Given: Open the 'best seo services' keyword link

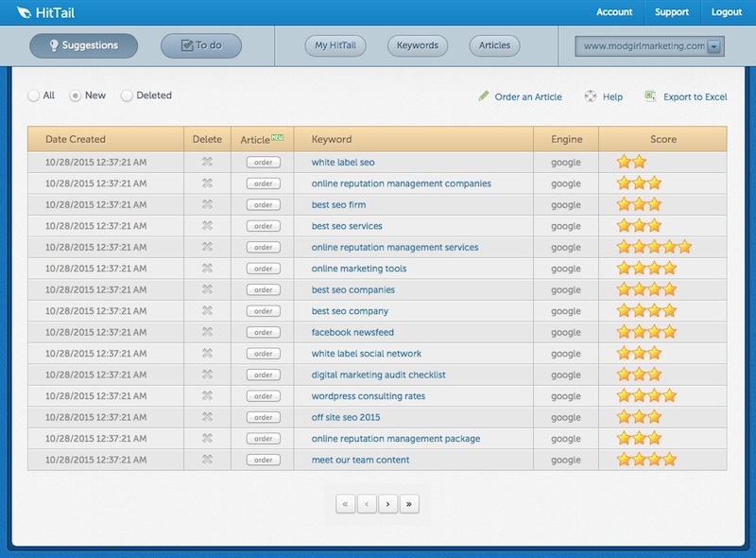Looking at the screenshot, I should pos(347,226).
